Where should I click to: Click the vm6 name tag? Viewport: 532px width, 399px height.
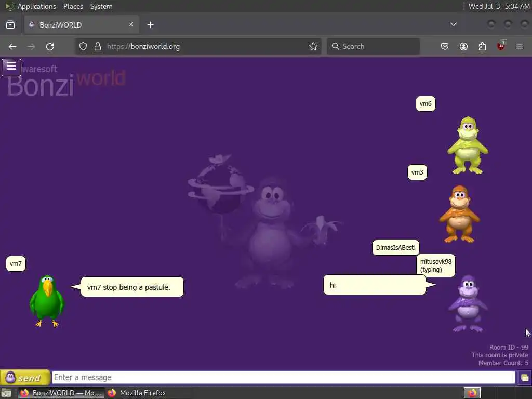(425, 104)
